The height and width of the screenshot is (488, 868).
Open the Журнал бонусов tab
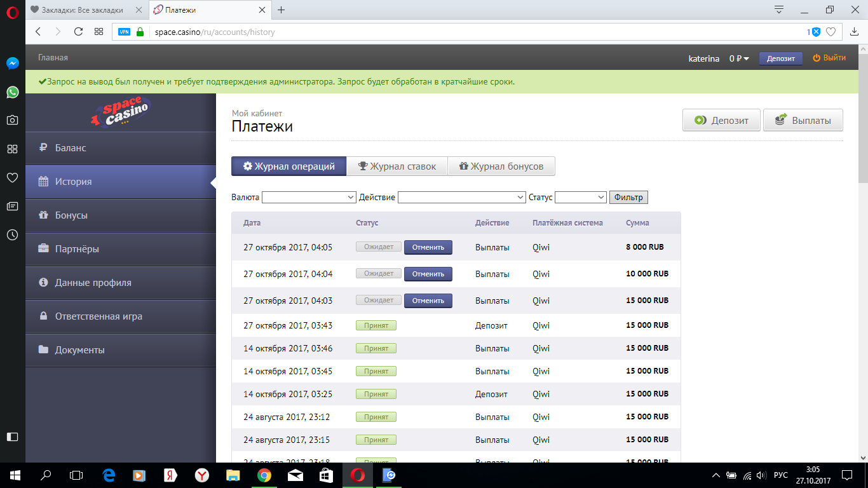[501, 166]
